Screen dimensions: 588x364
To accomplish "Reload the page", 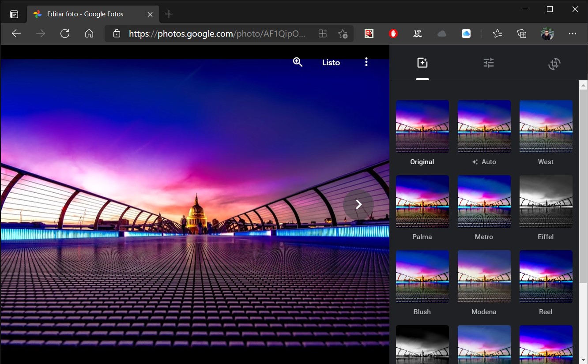I will [65, 34].
